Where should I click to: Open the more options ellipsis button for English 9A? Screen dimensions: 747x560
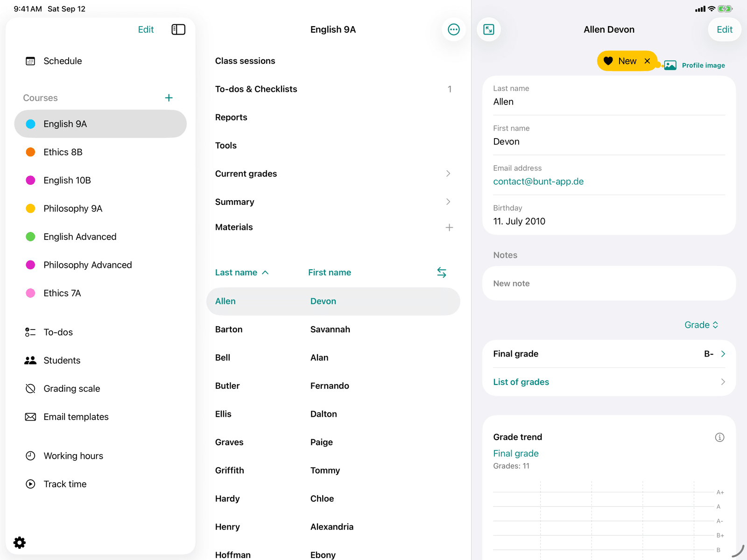[x=454, y=29]
